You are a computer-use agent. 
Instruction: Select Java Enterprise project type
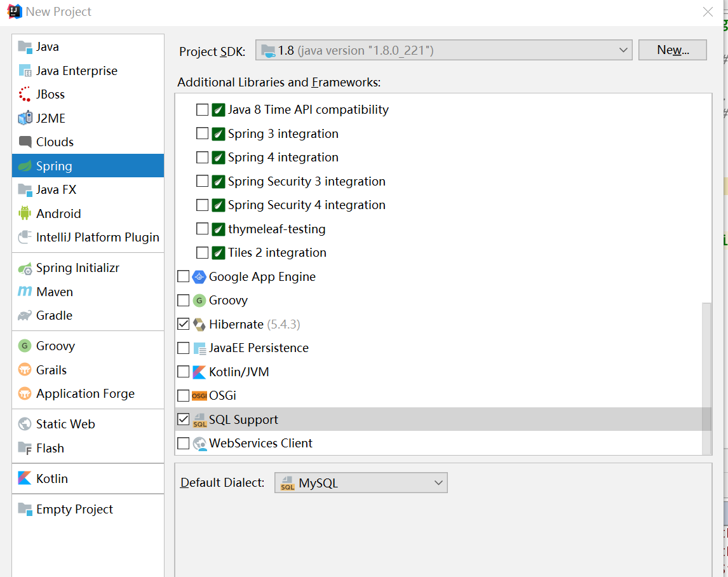(x=88, y=71)
